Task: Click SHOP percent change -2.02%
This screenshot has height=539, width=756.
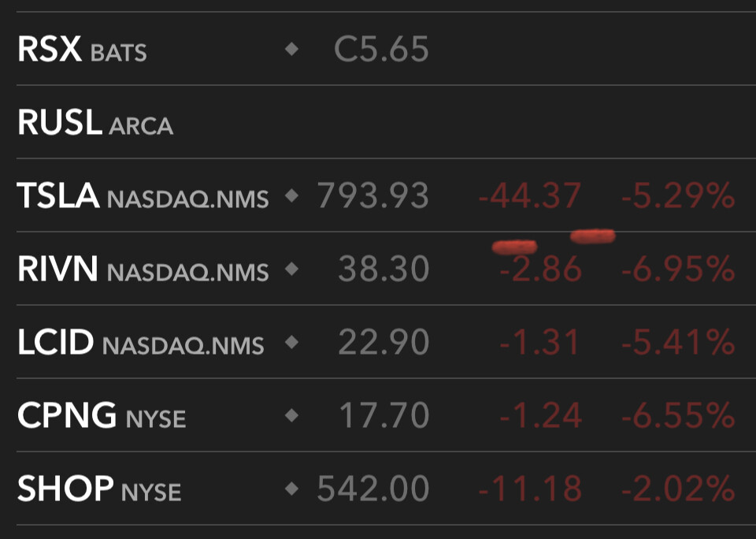Action: click(x=678, y=489)
